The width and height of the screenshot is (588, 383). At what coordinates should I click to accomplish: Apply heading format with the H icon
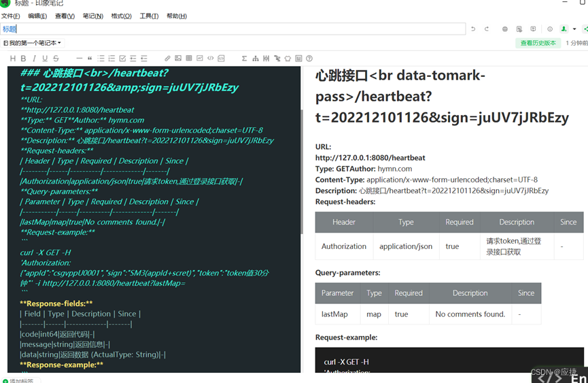pyautogui.click(x=13, y=59)
